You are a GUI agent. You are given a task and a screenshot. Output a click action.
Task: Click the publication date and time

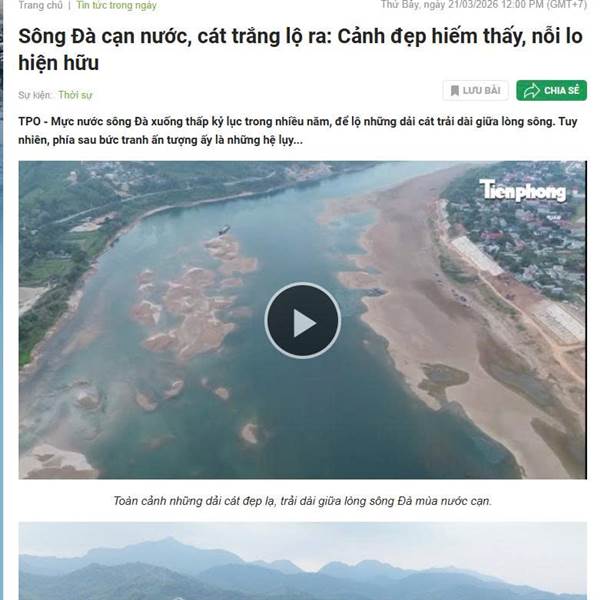click(x=484, y=5)
